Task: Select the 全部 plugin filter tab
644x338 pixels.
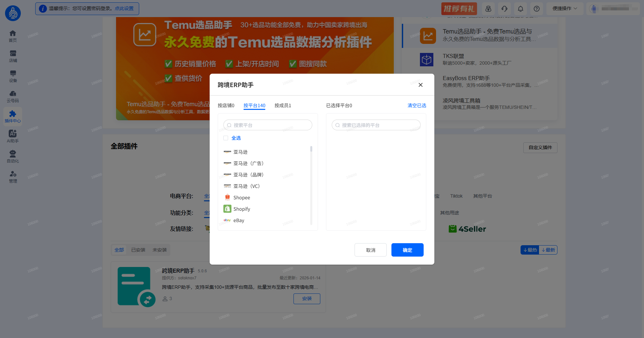Action: tap(119, 250)
